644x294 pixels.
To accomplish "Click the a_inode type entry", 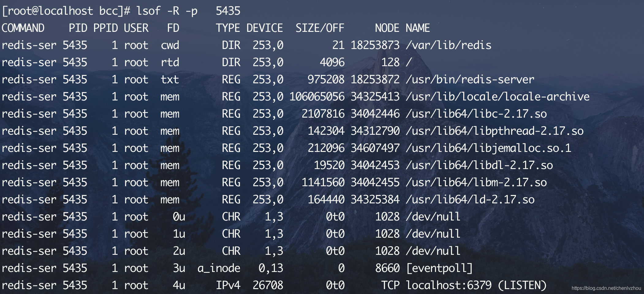I will pos(219,268).
